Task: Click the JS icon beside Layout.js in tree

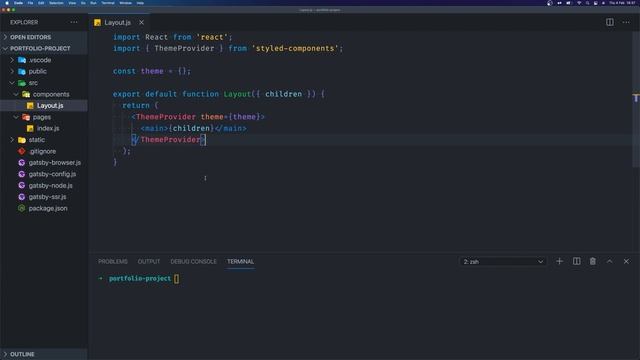Action: pos(30,106)
